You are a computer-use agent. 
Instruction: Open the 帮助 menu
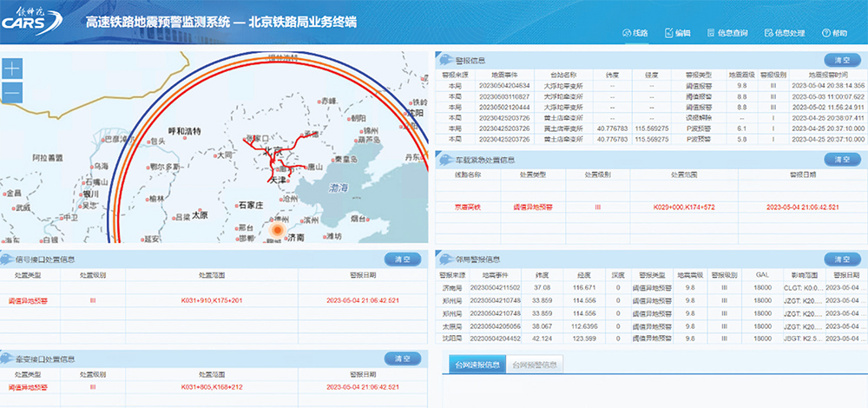tap(833, 33)
